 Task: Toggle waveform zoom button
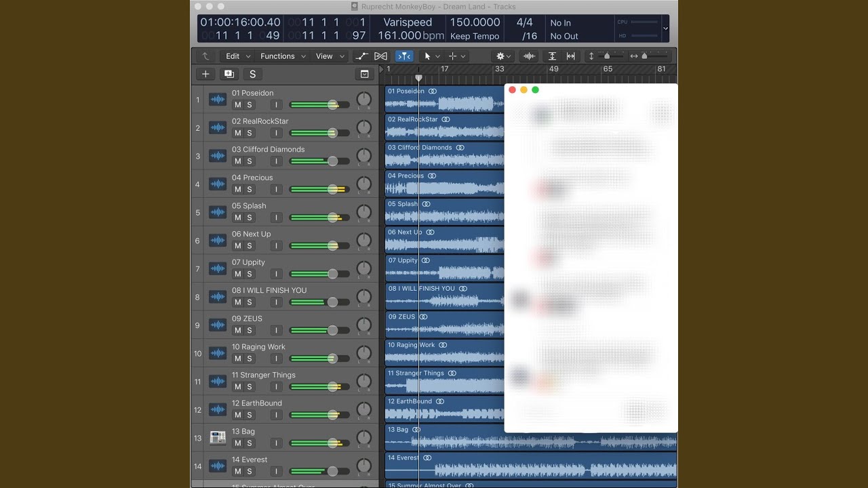(530, 56)
